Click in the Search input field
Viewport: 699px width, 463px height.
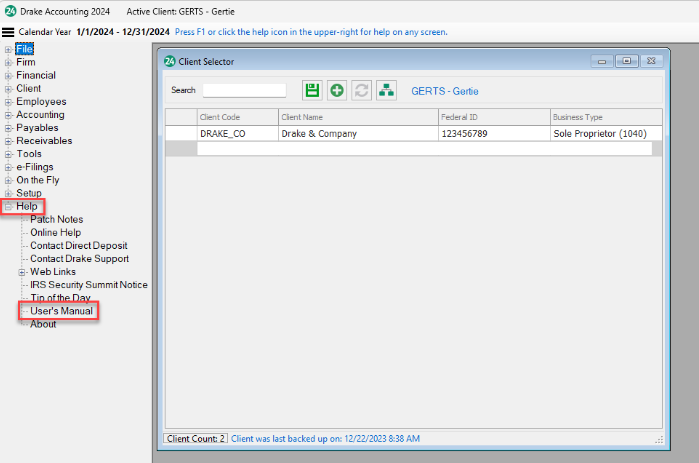point(244,90)
